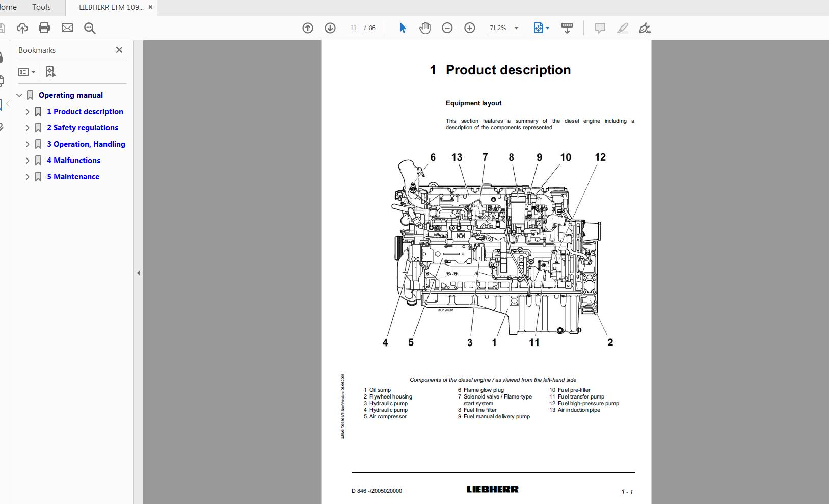Switch to the Tools tab
Viewport: 829px width, 504px height.
point(41,7)
